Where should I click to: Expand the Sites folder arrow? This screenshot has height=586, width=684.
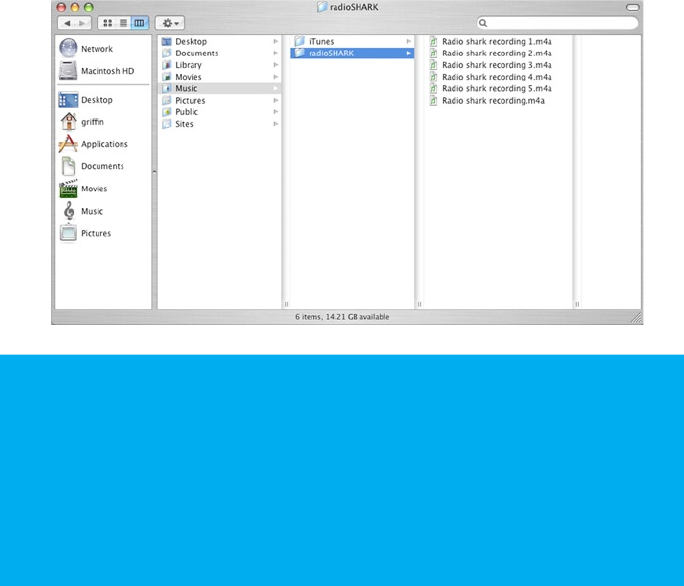pos(276,124)
